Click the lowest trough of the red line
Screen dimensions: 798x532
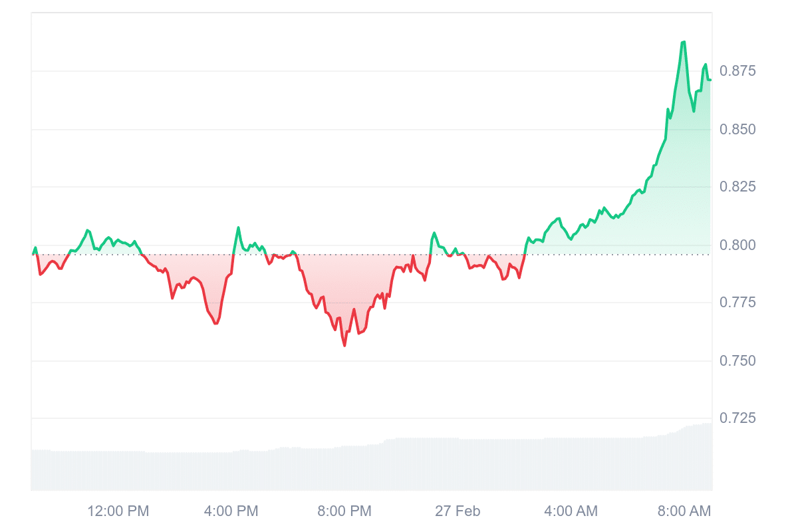click(x=344, y=346)
